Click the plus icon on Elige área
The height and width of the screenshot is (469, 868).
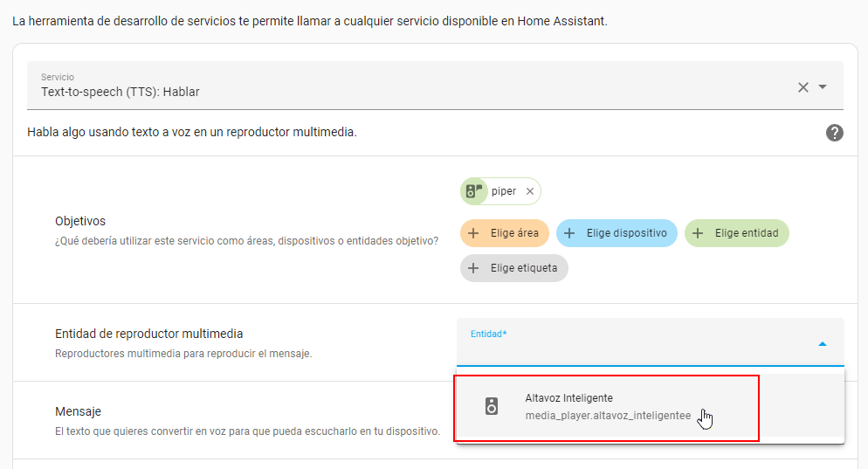pyautogui.click(x=473, y=233)
